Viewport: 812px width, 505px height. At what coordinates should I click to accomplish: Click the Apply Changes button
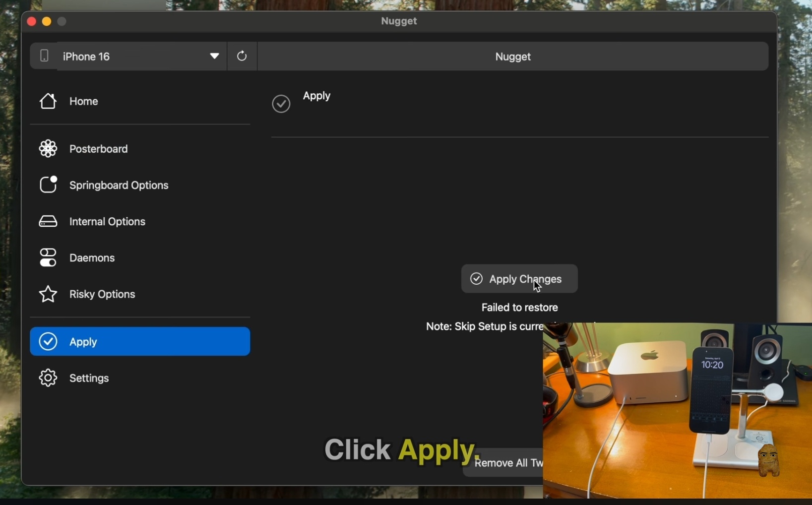click(519, 279)
